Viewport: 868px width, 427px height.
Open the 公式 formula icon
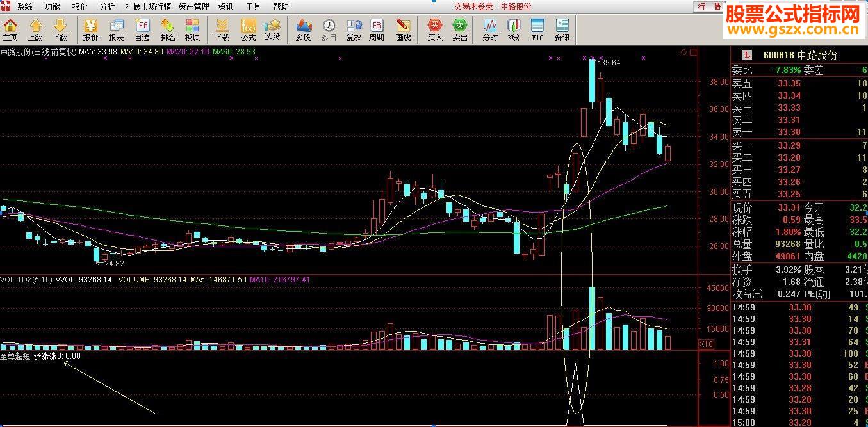[248, 29]
